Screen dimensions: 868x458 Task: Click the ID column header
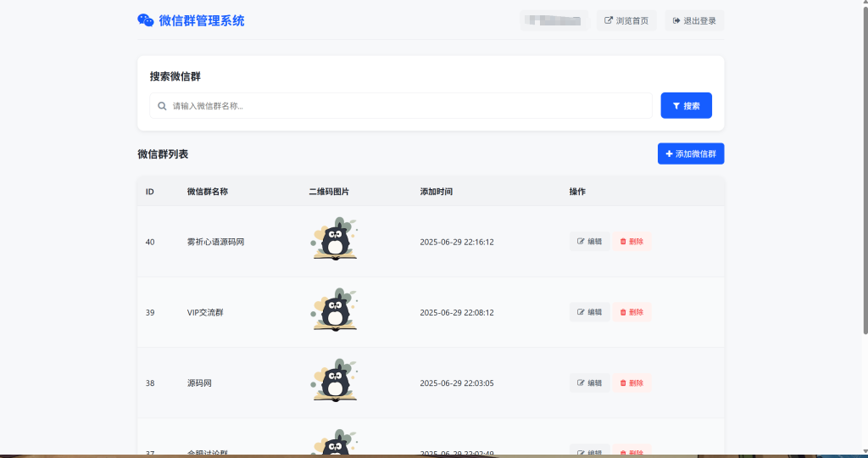point(149,192)
